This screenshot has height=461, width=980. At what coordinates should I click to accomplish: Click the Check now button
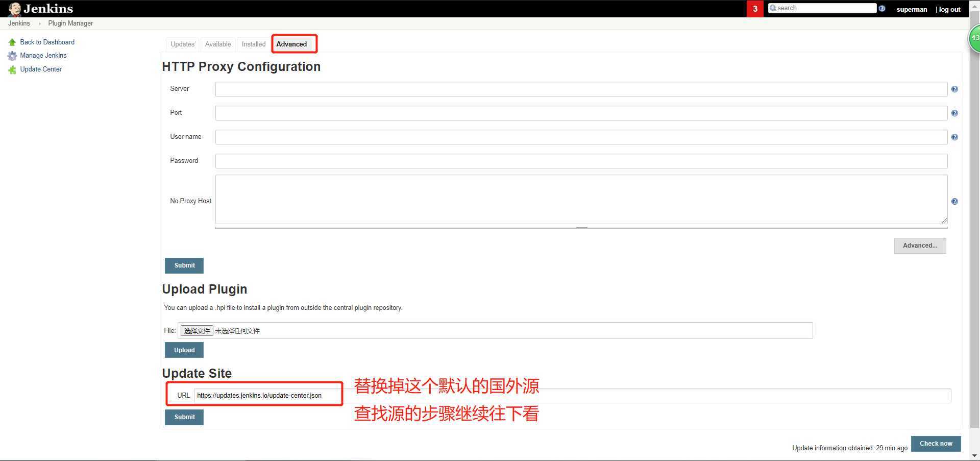936,444
